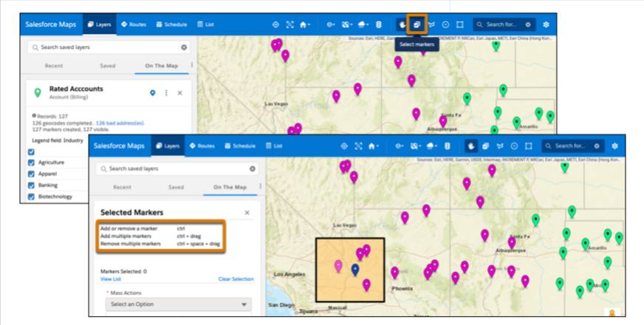Open Layers tab in back window

100,24
